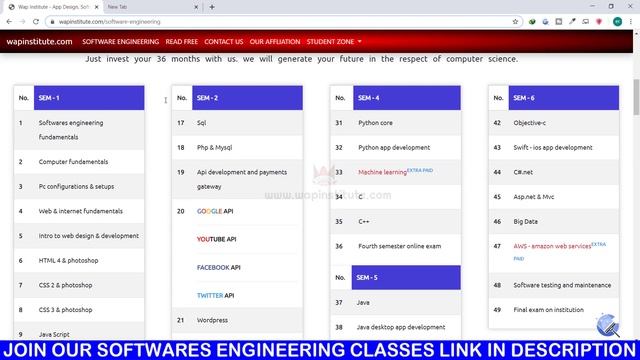This screenshot has width=640, height=360.
Task: Close the Wap Institute tab
Action: click(x=97, y=7)
